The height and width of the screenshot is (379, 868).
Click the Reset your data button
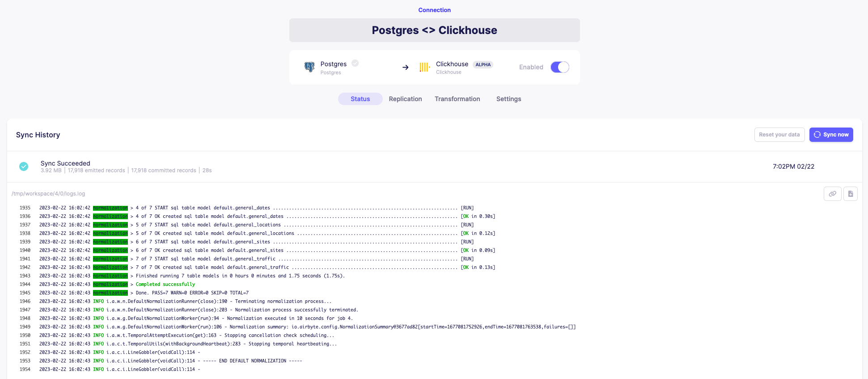pos(779,135)
